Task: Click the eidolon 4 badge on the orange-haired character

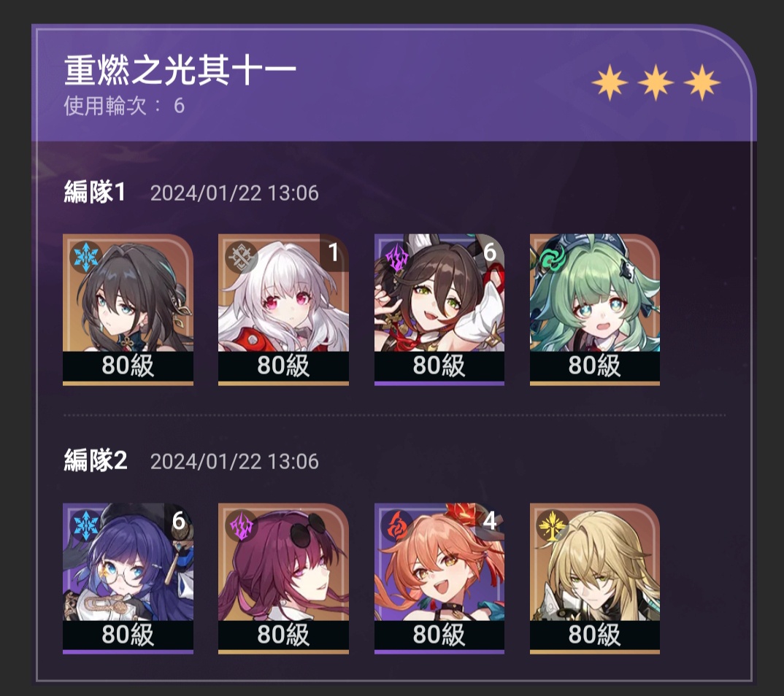Action: click(x=490, y=521)
